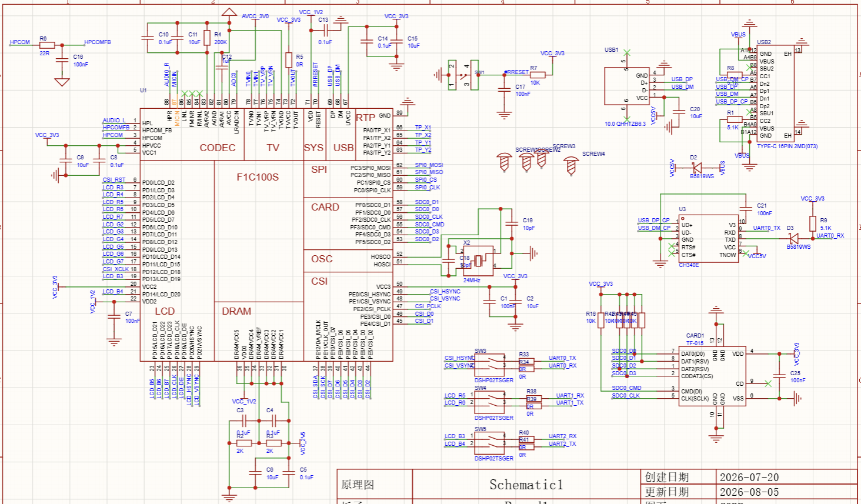Click the OSC section label

[x=322, y=259]
